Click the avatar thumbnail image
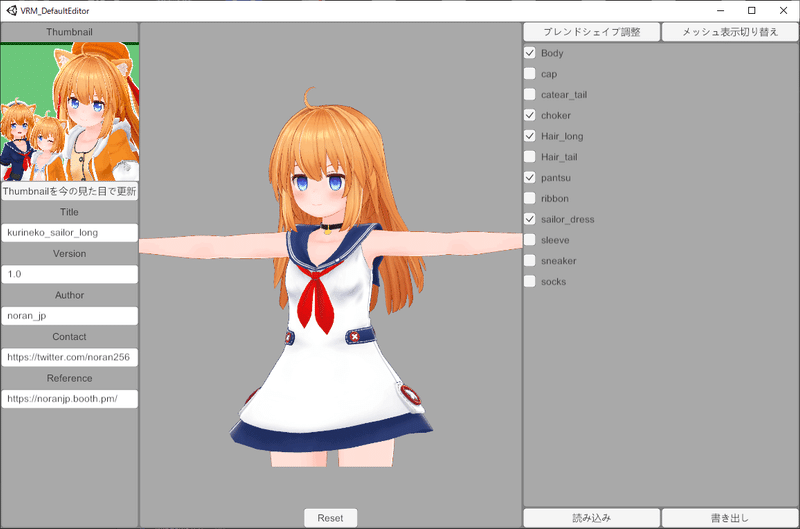Screen dimensions: 800x529 (x=69, y=112)
